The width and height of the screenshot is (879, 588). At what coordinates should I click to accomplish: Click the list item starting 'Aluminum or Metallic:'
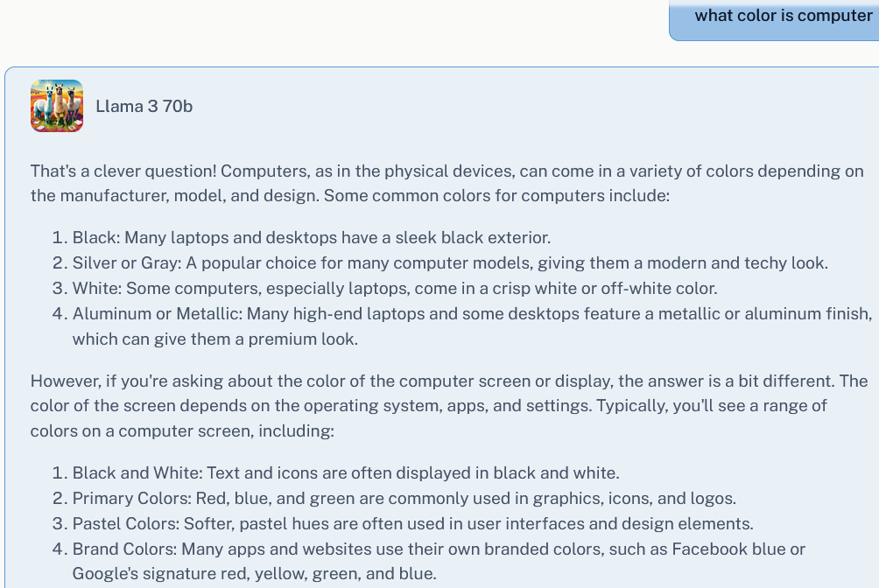(x=472, y=326)
